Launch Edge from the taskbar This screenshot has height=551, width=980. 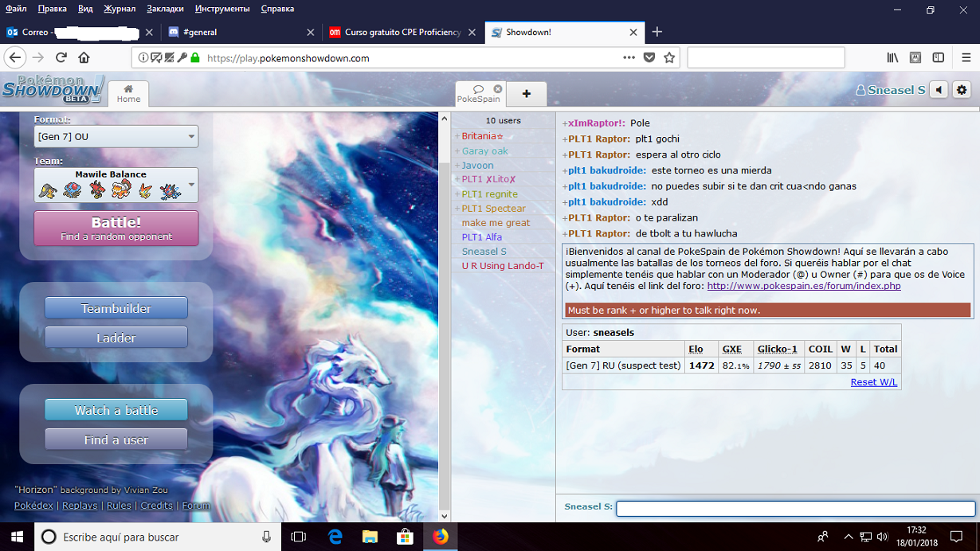[x=335, y=537]
